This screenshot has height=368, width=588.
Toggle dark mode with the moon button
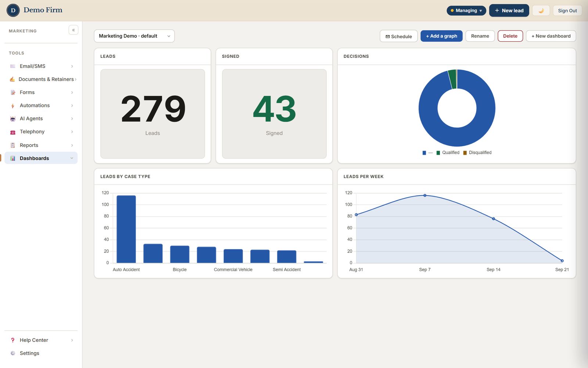[541, 10]
